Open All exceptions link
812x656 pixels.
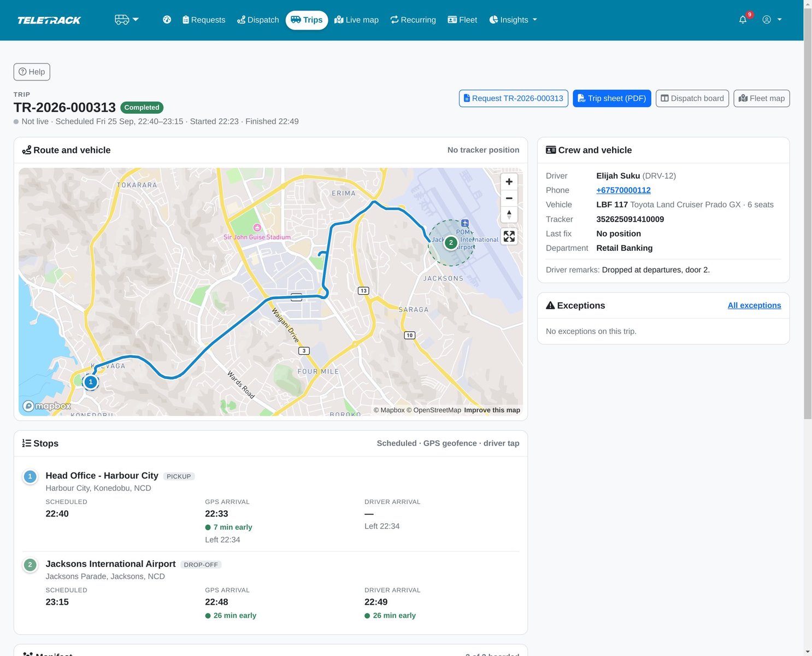tap(754, 306)
